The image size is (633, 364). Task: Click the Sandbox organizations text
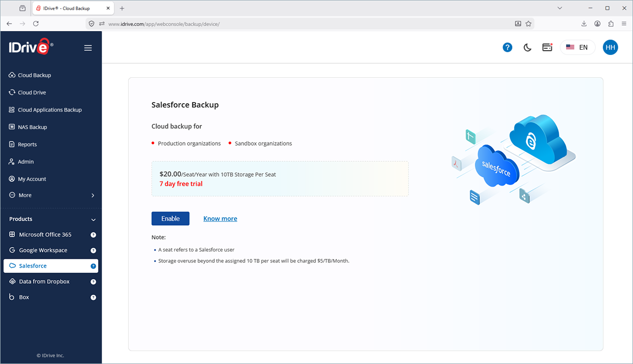[x=264, y=144]
